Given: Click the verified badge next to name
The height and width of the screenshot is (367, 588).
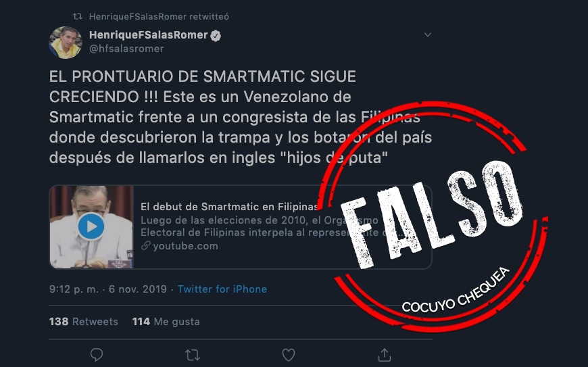Looking at the screenshot, I should [216, 36].
